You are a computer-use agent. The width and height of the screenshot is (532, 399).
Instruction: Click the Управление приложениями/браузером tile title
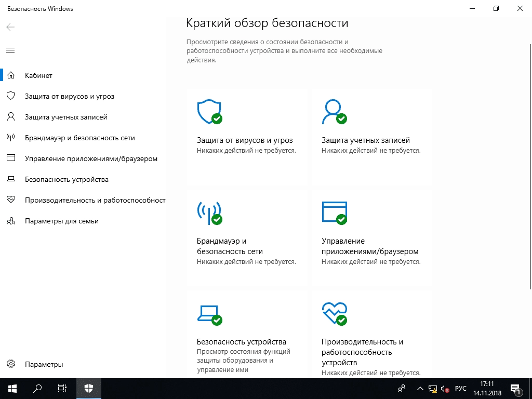coord(370,246)
